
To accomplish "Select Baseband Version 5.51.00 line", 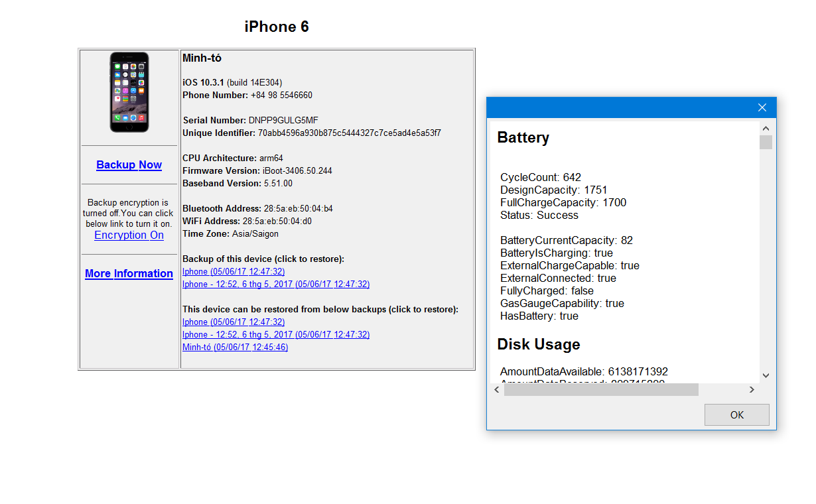I will pyautogui.click(x=238, y=184).
